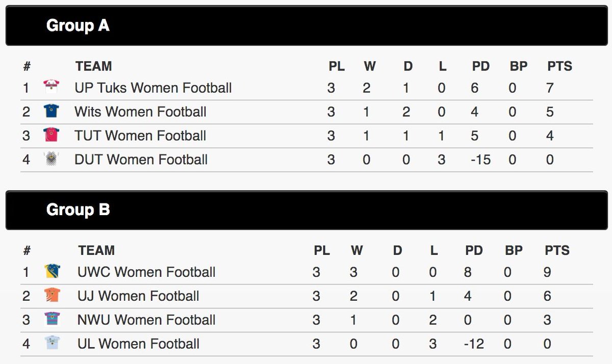This screenshot has height=364, width=612.
Task: Select UJ Women Football team name
Action: tap(138, 296)
